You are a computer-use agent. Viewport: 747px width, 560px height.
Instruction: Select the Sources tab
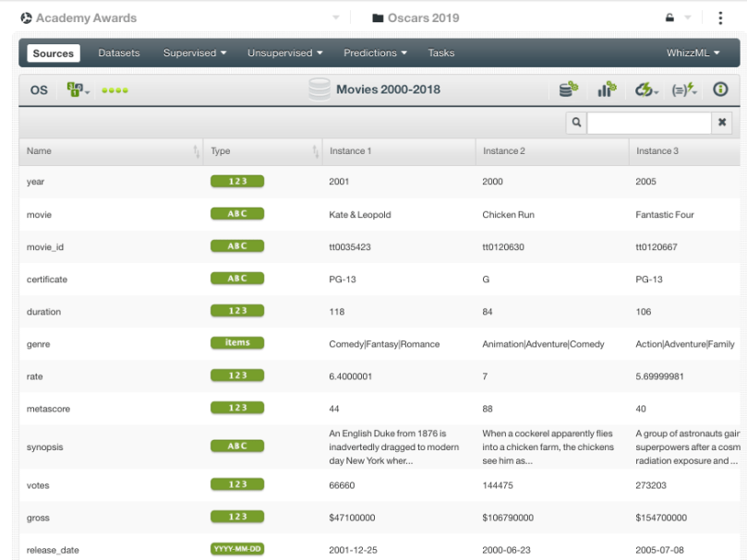coord(54,53)
